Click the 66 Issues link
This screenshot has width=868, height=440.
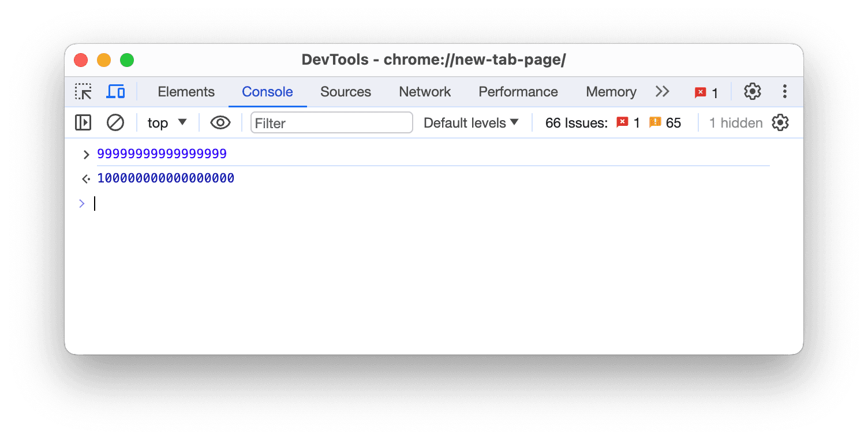point(576,122)
